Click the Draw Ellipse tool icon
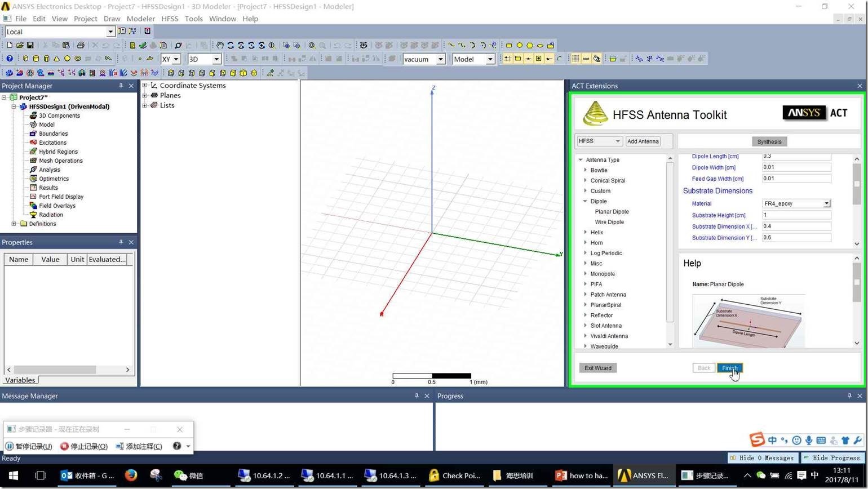The width and height of the screenshot is (868, 489). tap(540, 45)
